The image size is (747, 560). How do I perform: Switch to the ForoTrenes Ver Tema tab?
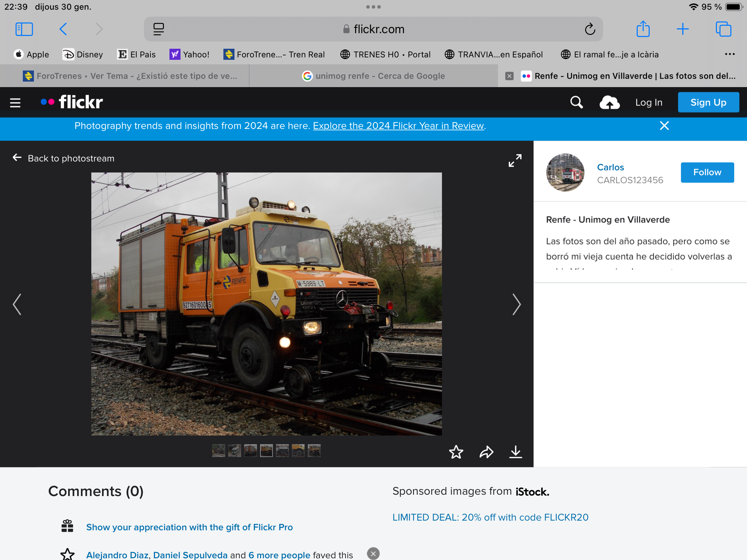[124, 76]
